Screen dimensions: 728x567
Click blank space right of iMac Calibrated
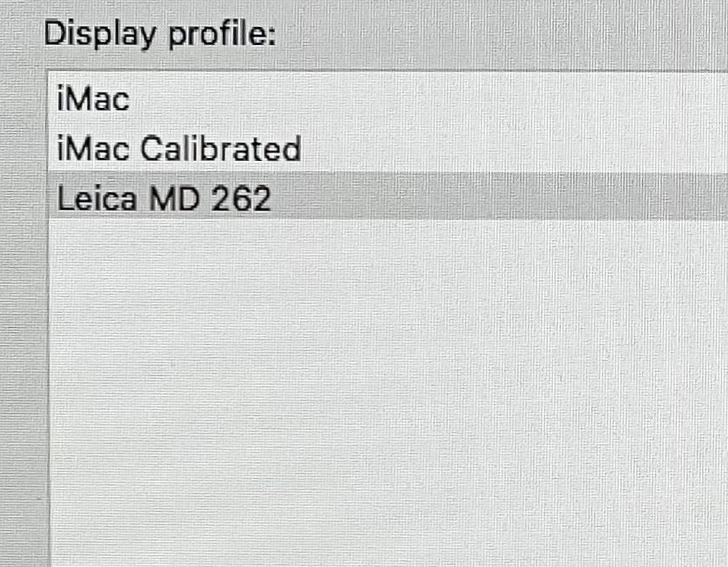[x=502, y=149]
